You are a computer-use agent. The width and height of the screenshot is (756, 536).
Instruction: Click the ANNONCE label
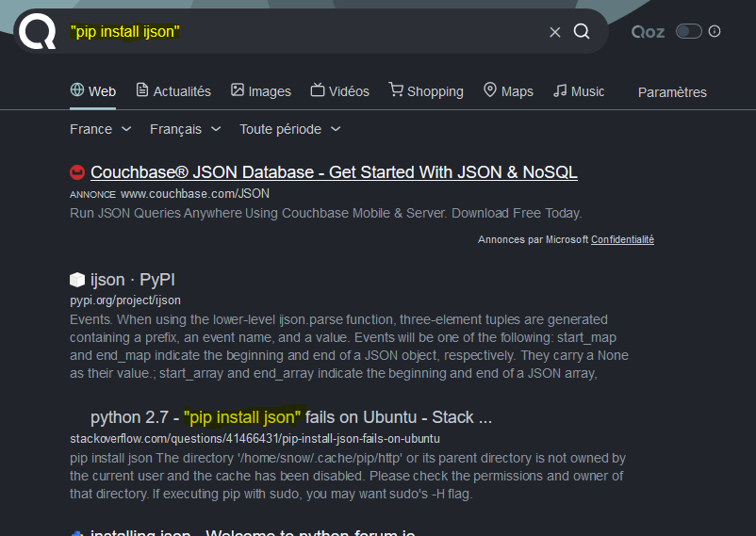click(x=92, y=194)
